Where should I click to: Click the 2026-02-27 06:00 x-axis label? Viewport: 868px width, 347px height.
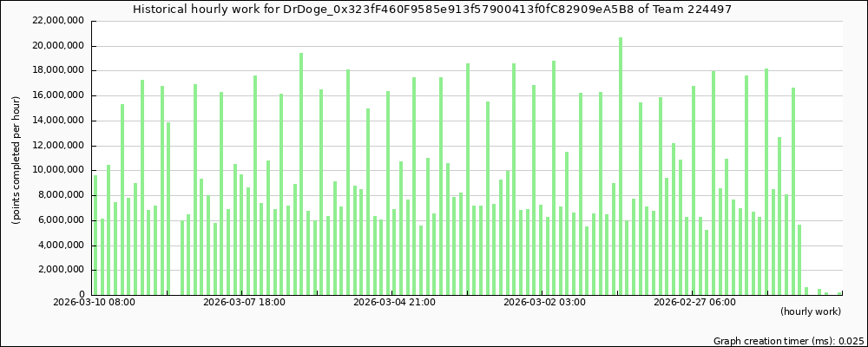pos(694,302)
